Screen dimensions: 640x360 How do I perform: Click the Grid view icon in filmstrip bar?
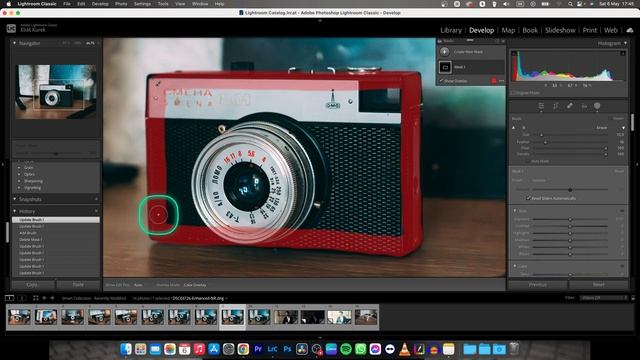36,298
